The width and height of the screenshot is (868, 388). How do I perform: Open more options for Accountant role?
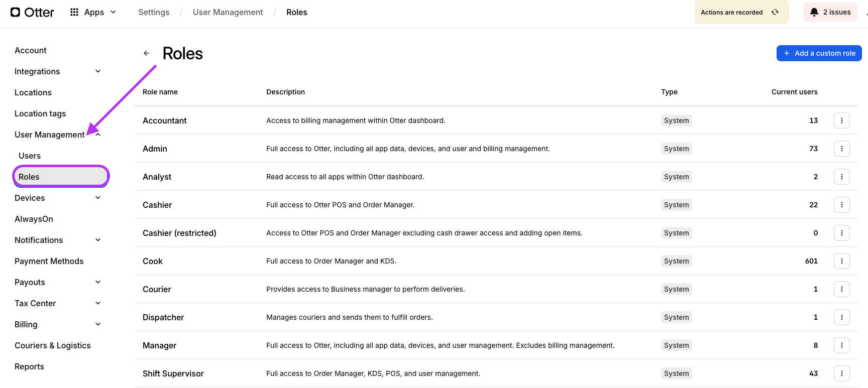coord(842,120)
